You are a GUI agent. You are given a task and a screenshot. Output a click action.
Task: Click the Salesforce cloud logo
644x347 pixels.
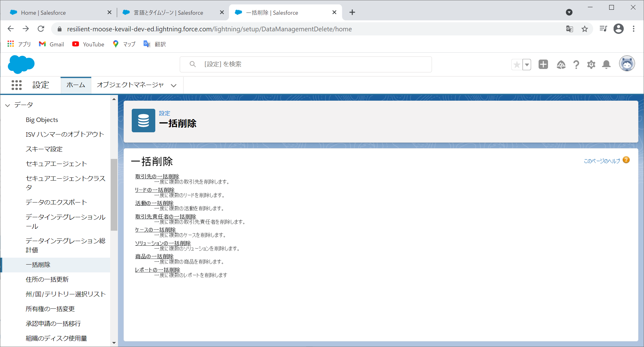pos(21,64)
